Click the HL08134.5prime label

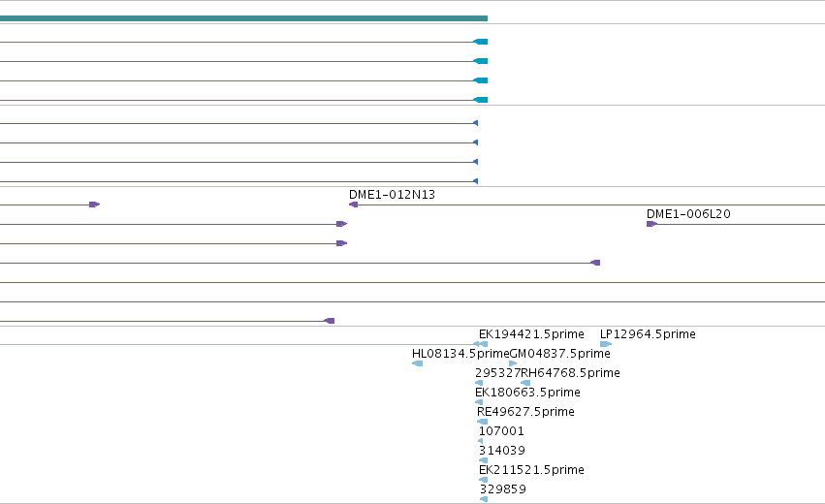point(460,354)
